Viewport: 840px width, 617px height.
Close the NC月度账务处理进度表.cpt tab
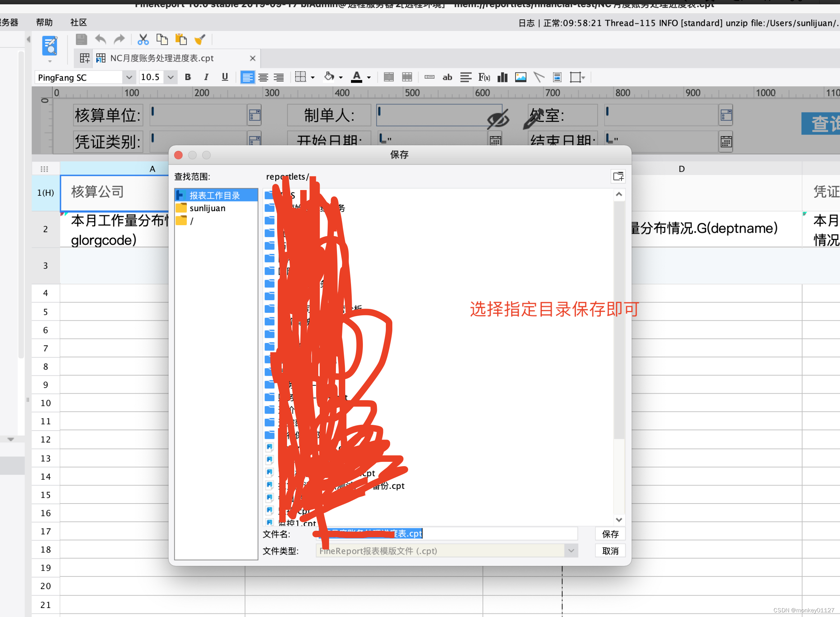click(253, 58)
